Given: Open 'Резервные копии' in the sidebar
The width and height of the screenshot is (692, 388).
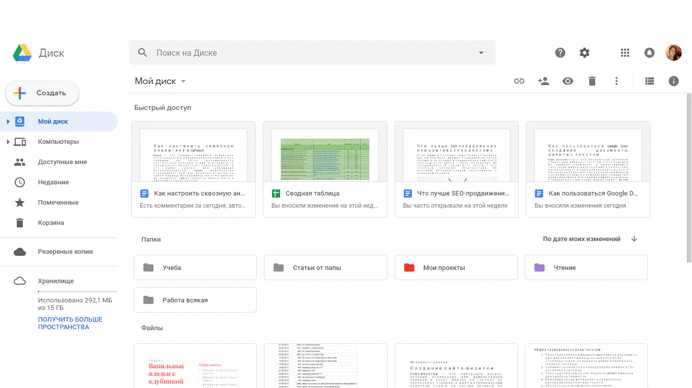Looking at the screenshot, I should [x=59, y=252].
